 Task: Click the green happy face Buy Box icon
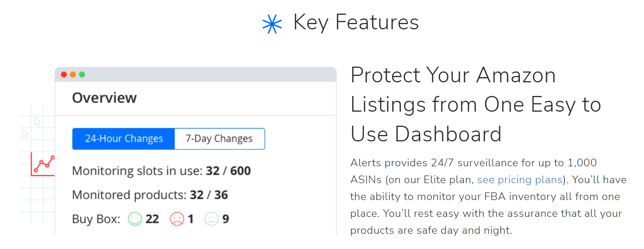click(x=135, y=219)
